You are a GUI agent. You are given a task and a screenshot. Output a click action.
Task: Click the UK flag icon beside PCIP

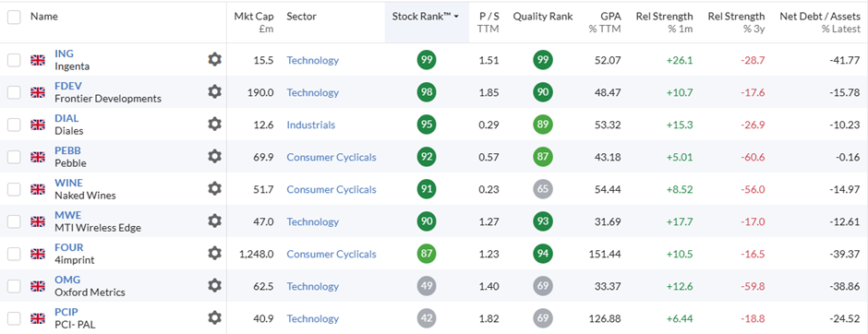[x=38, y=318]
